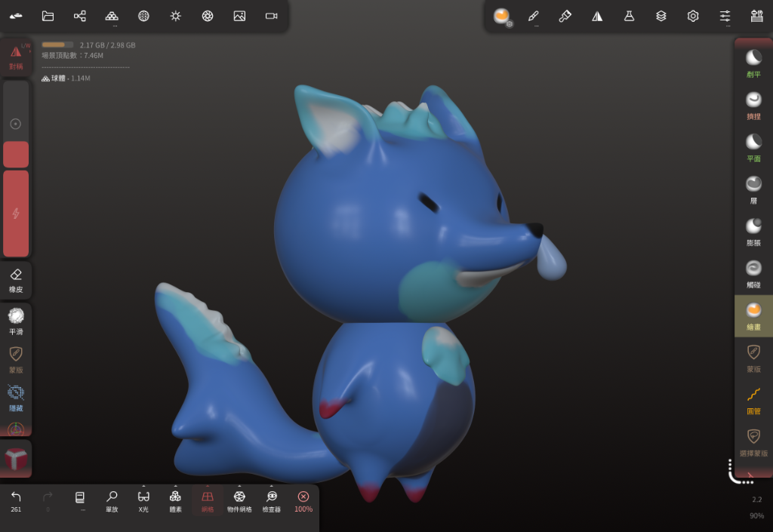Open the lighting sun menu
The width and height of the screenshot is (773, 532).
175,17
